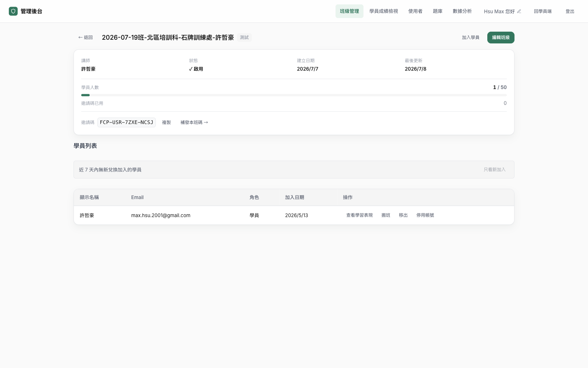Click 補發本班碼 arrow link
Screen dimensions: 588x368
(194, 123)
